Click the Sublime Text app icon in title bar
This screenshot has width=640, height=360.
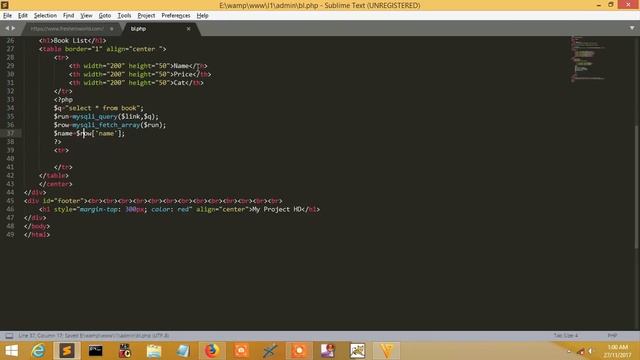coord(4,5)
